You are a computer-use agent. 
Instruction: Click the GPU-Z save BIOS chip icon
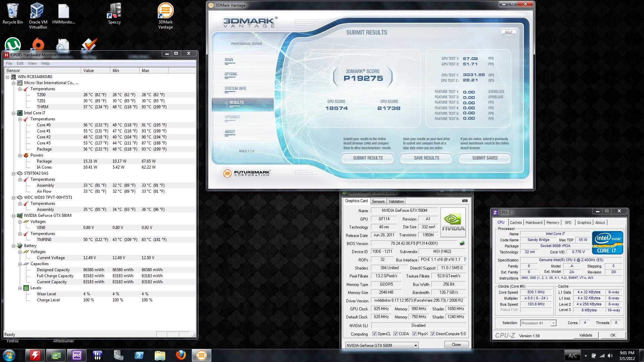coord(462,243)
